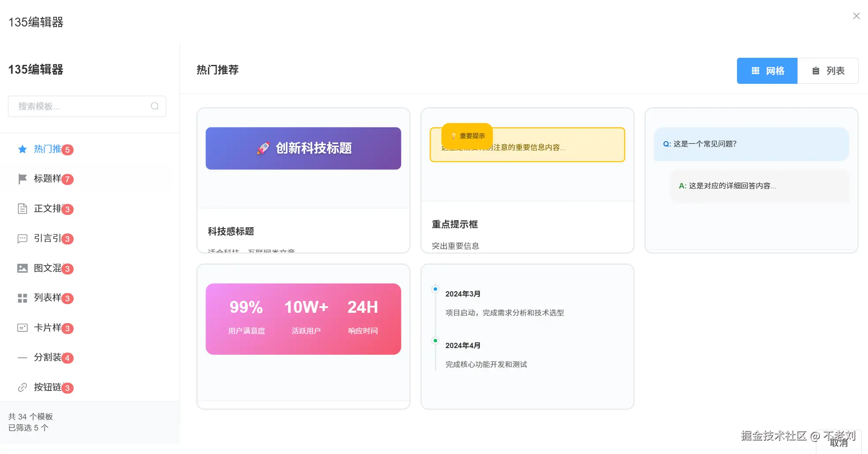Viewport: 868px width, 454px height.
Task: Click the search magnifier icon
Action: 154,106
